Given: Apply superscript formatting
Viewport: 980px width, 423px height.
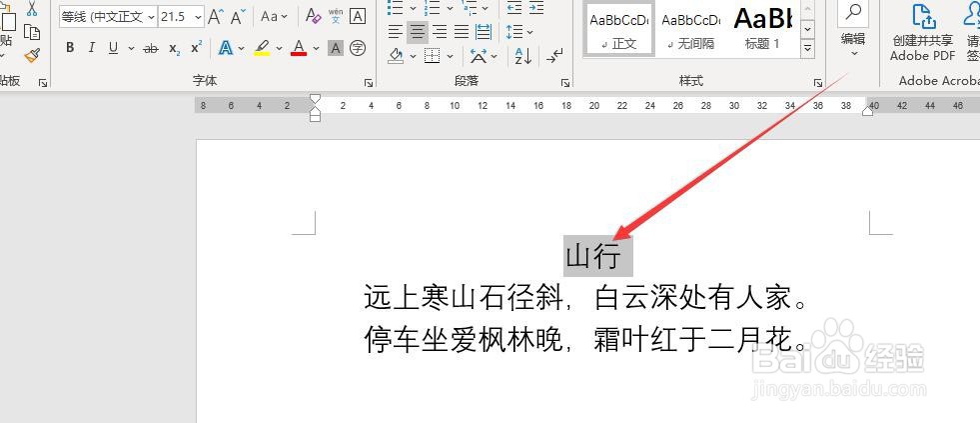Looking at the screenshot, I should coord(196,48).
